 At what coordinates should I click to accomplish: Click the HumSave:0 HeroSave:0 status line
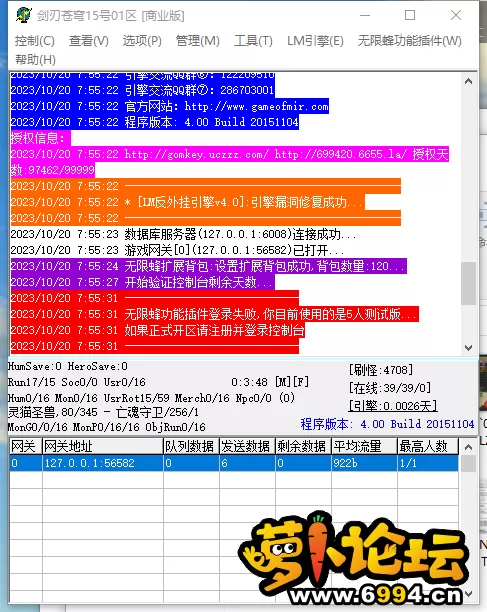pyautogui.click(x=68, y=366)
